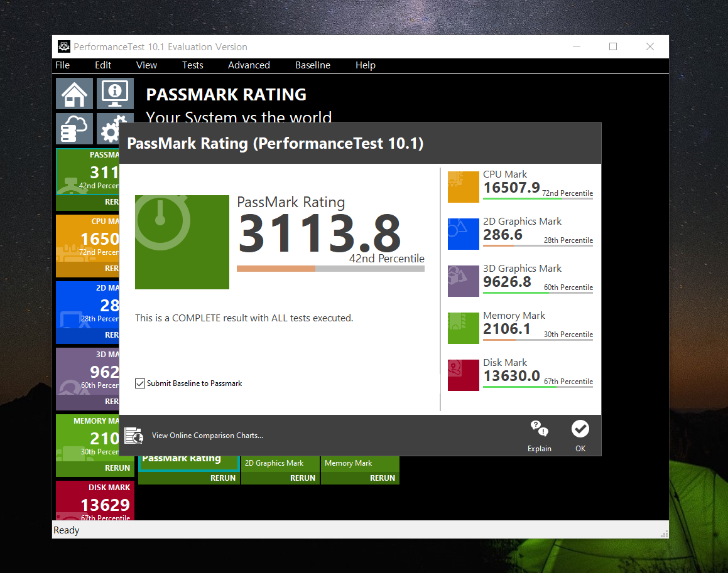Open the File menu
The height and width of the screenshot is (573, 728).
[x=62, y=65]
